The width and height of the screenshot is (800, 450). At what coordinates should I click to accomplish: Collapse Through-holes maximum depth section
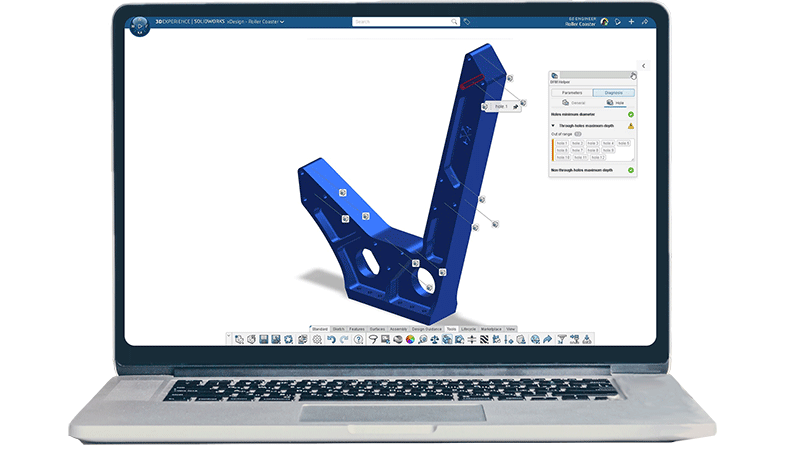(553, 126)
